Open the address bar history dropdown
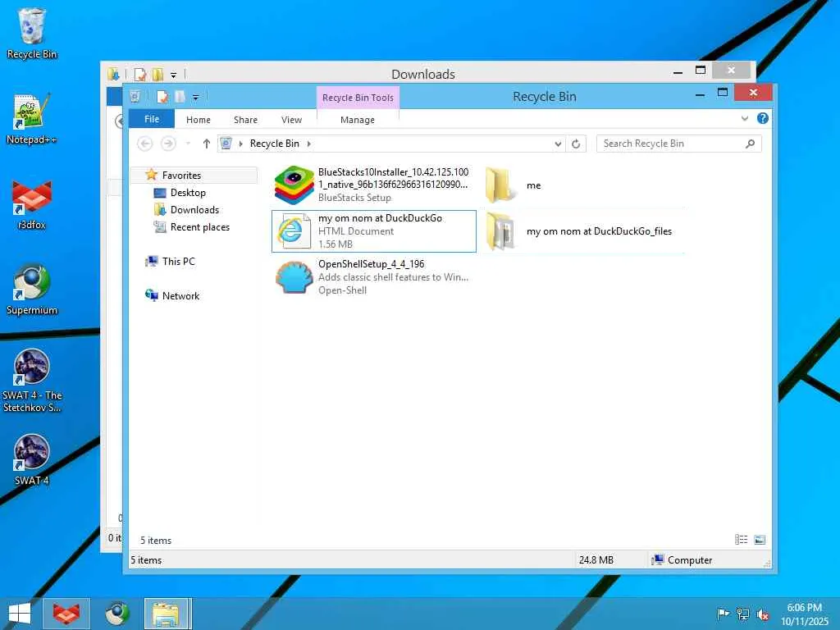This screenshot has height=630, width=840. 558,144
